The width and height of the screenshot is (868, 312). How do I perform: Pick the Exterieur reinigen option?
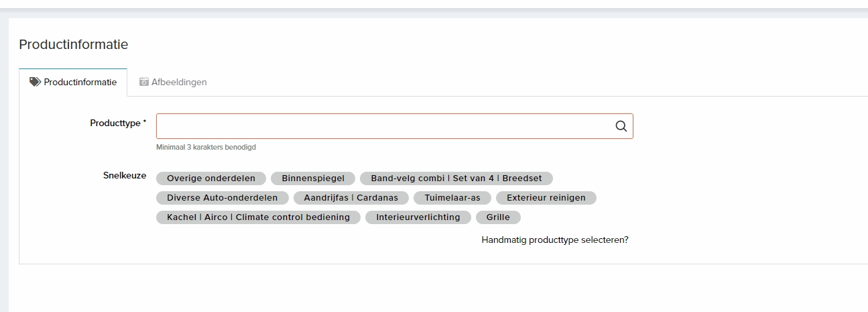point(546,198)
